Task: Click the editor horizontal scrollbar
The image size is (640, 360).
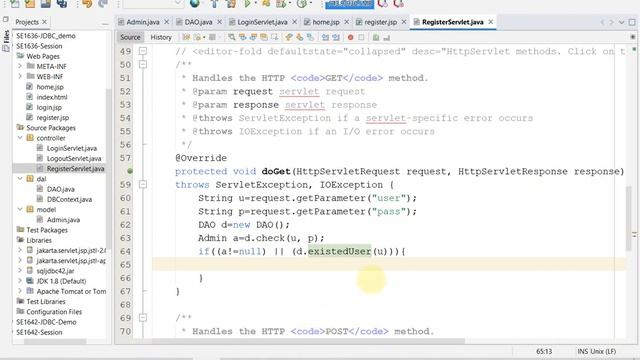Action: pos(309,341)
